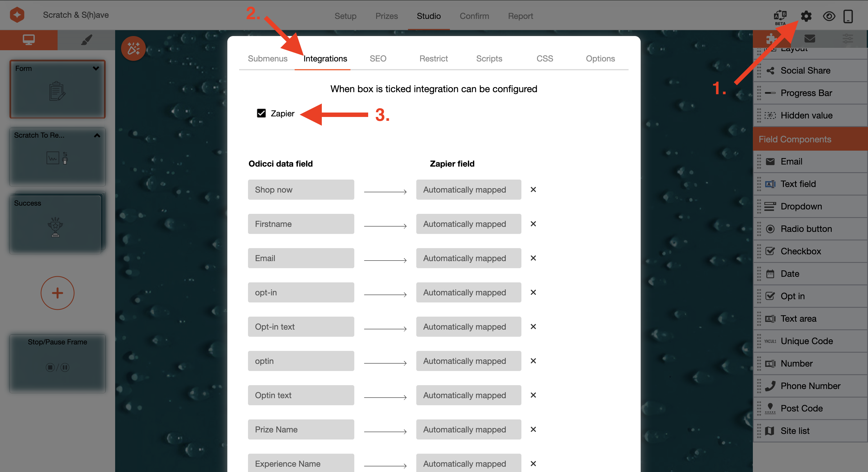Viewport: 868px width, 472px height.
Task: Remove the Firstname field mapping
Action: (533, 224)
